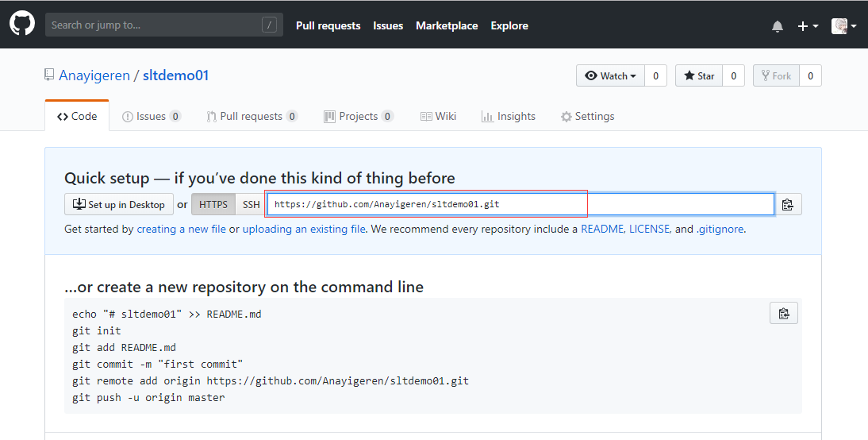Copy the command line snippet to clipboard
This screenshot has height=440, width=868.
[784, 313]
